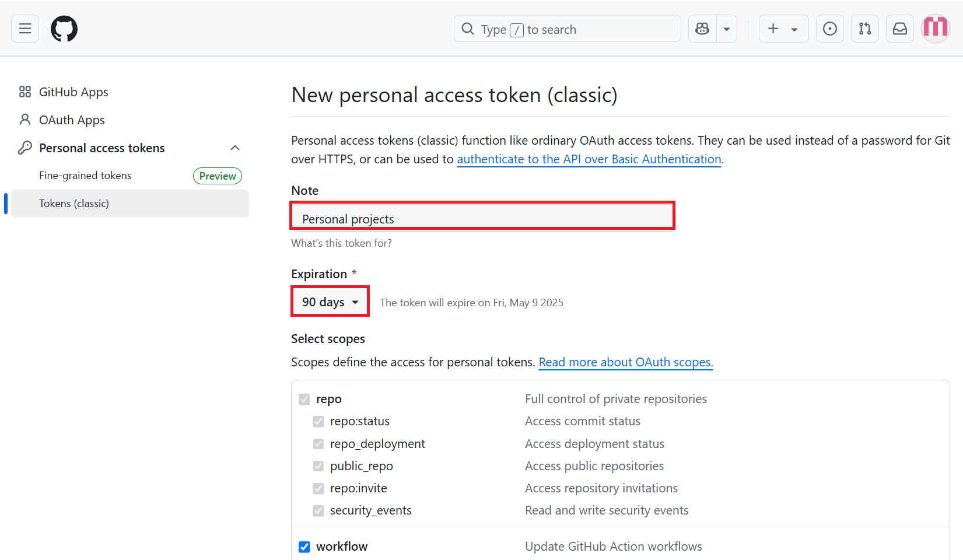The height and width of the screenshot is (560, 963).
Task: Open the Copilot dropdown arrow
Action: coord(727,29)
